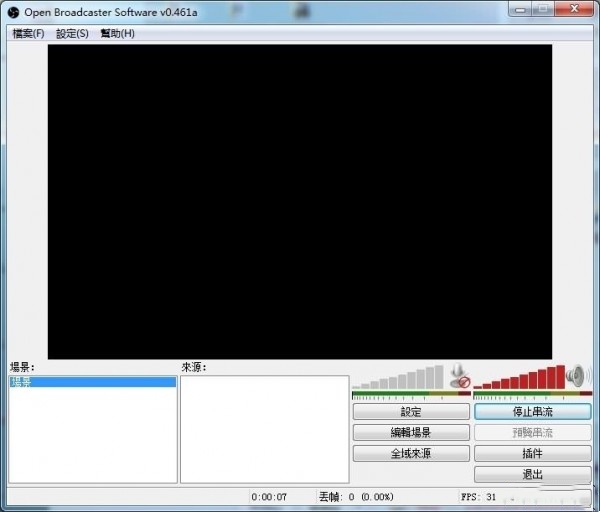Image resolution: width=600 pixels, height=512 pixels.
Task: Adjust the gray microphone volume slider
Action: [x=398, y=379]
